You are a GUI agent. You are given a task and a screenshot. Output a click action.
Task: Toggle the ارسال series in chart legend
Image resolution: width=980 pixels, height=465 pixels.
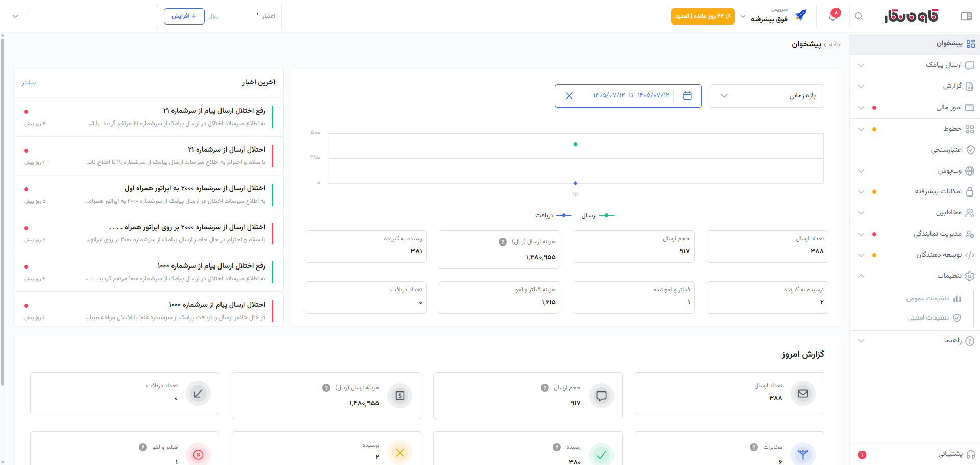click(598, 215)
